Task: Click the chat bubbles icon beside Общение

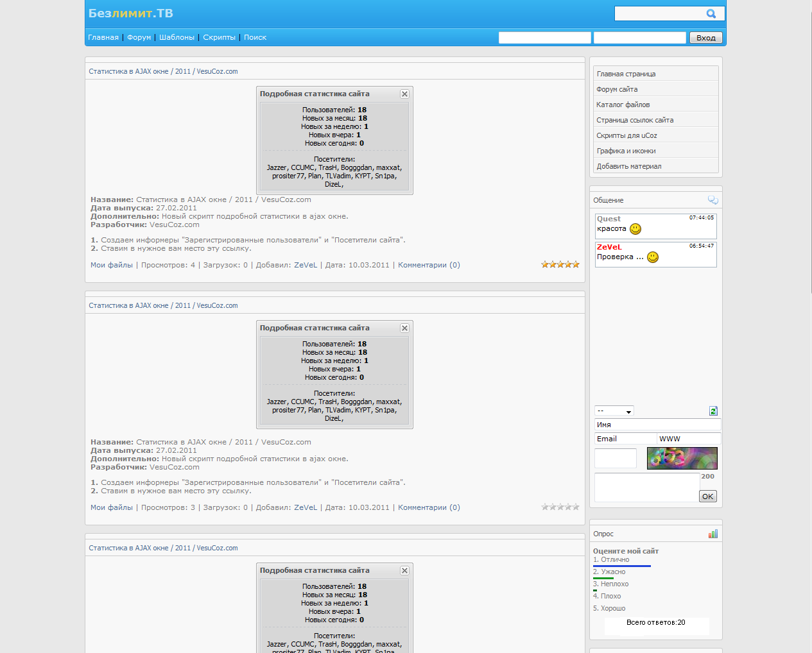Action: point(713,200)
